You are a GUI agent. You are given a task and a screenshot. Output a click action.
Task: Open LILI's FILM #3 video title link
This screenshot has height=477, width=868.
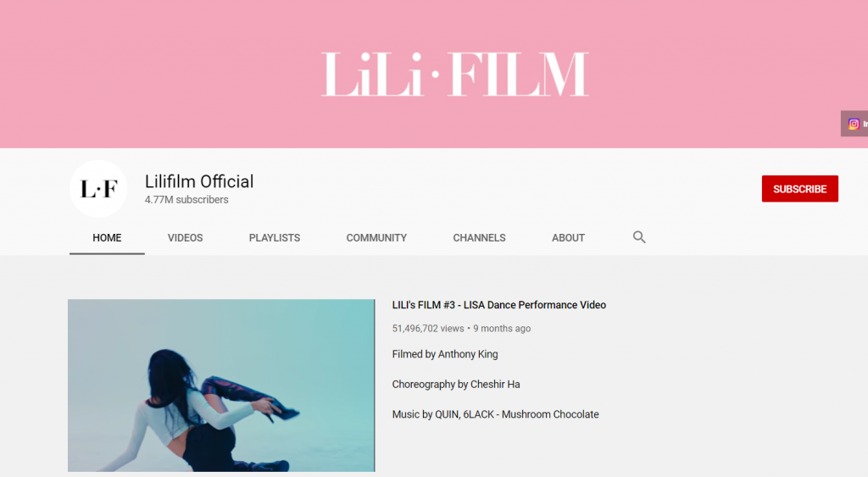click(x=498, y=305)
